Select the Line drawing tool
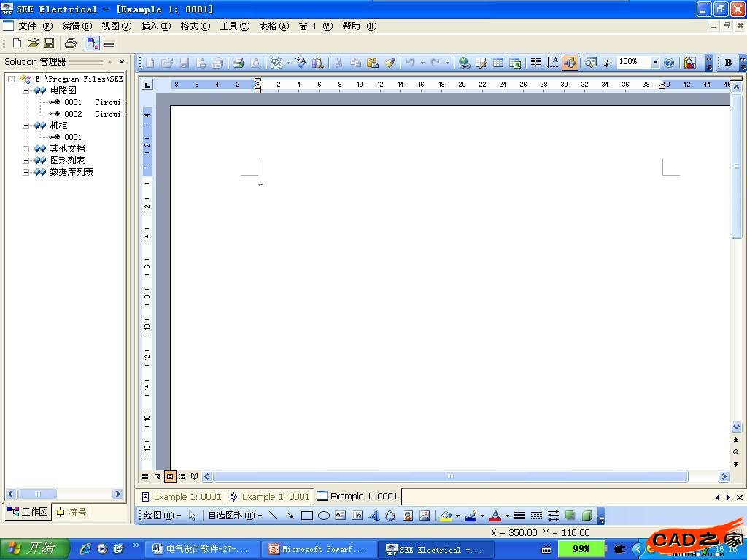The image size is (747, 560). click(274, 516)
